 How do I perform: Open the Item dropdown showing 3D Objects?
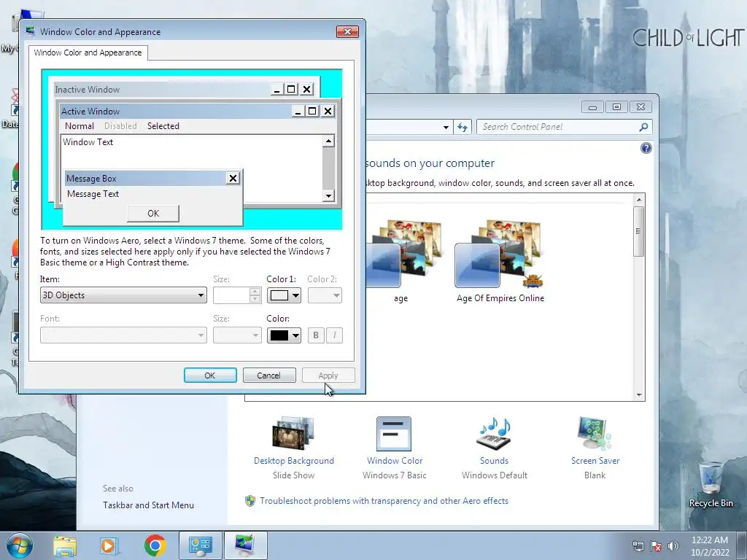tap(123, 295)
